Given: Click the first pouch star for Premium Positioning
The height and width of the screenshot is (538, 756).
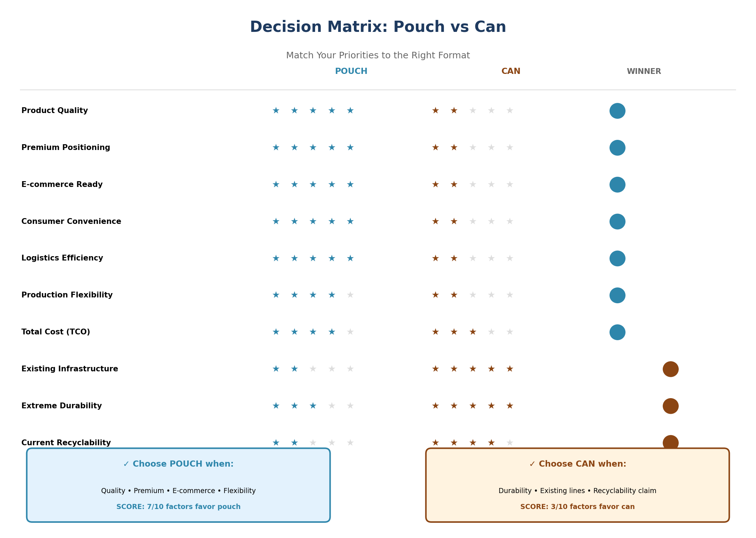Looking at the screenshot, I should click(276, 147).
